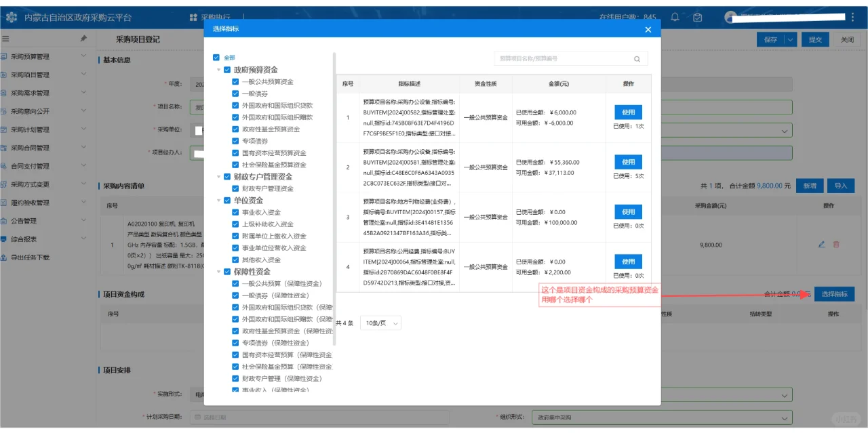Click 使用 for indicator row 4

(x=628, y=262)
